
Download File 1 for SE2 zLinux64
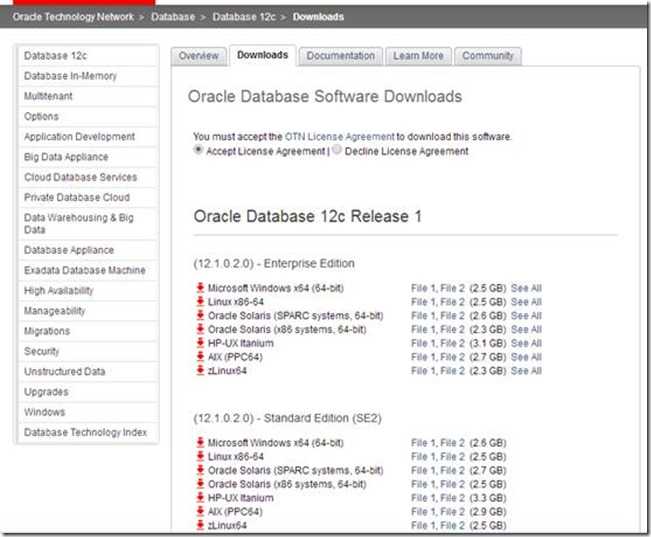423,525
